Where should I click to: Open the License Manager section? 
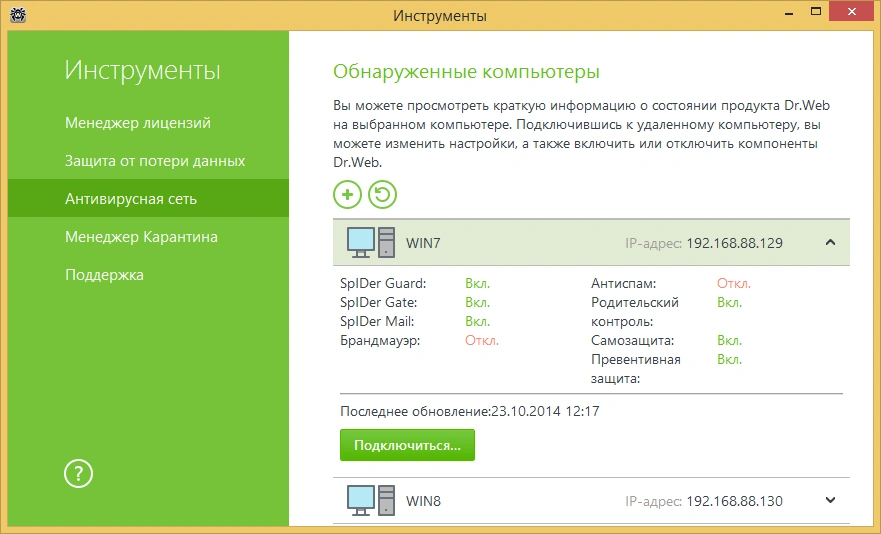point(137,123)
